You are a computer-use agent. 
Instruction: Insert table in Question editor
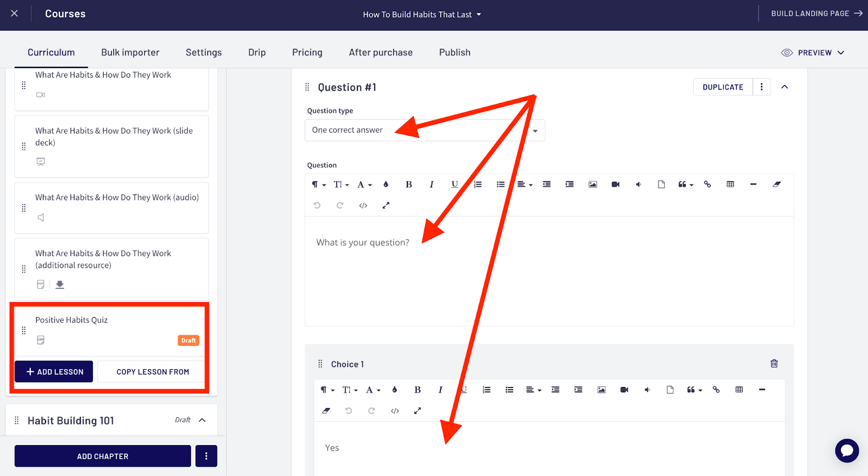coord(731,185)
